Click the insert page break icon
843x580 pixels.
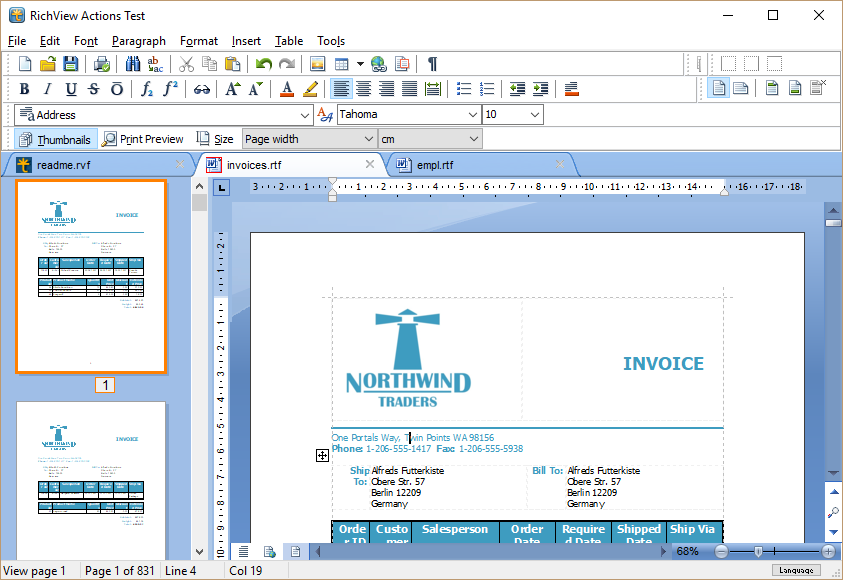tap(402, 64)
